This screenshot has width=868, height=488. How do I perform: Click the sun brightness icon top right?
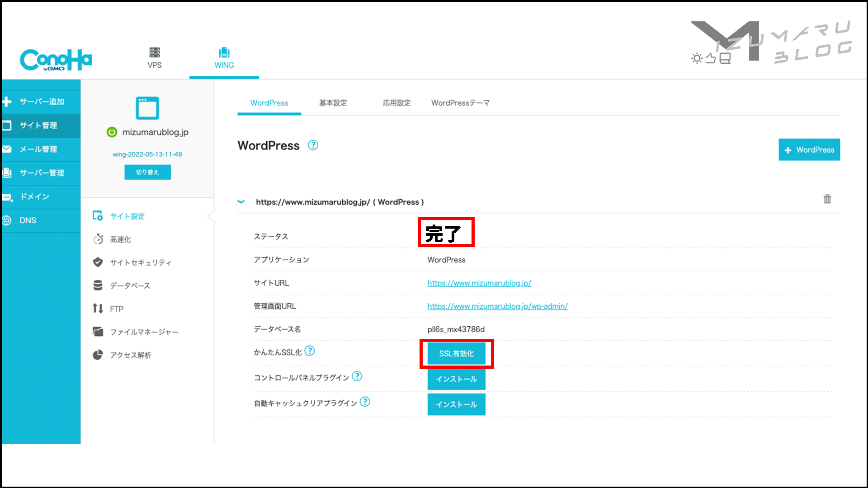[x=697, y=58]
